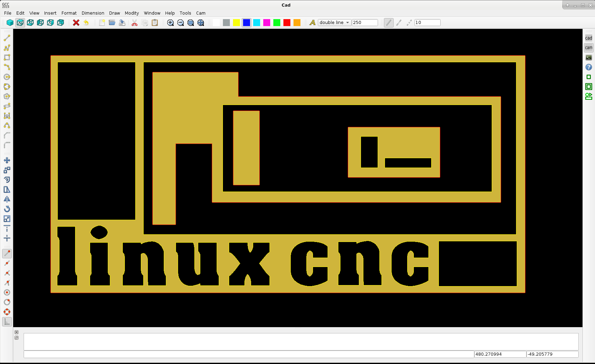Image resolution: width=595 pixels, height=364 pixels.
Task: Click the Undo arrow icon
Action: point(86,23)
